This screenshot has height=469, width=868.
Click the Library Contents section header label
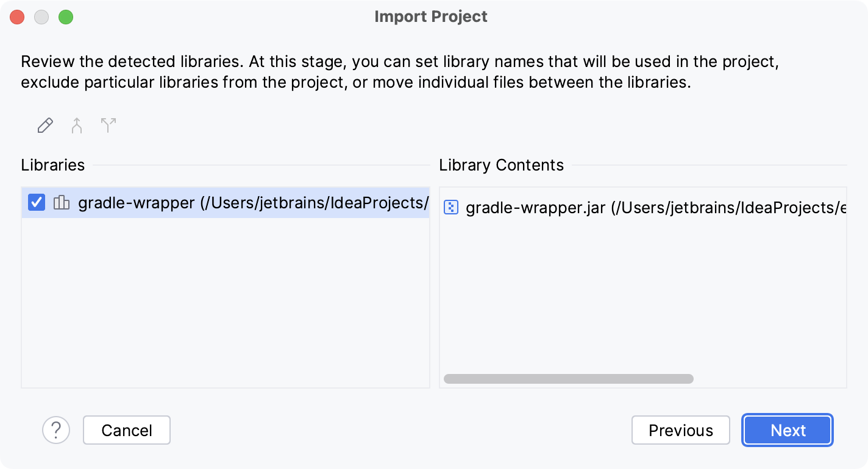(x=501, y=165)
